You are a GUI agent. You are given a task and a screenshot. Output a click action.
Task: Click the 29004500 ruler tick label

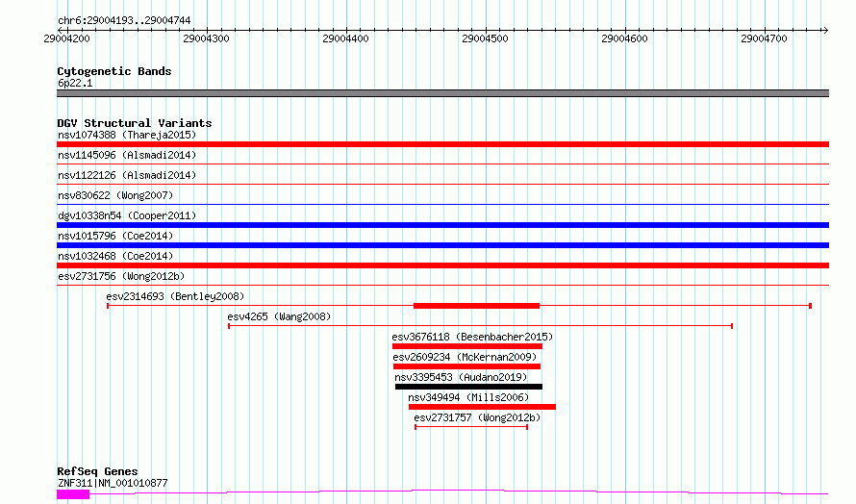pyautogui.click(x=485, y=38)
